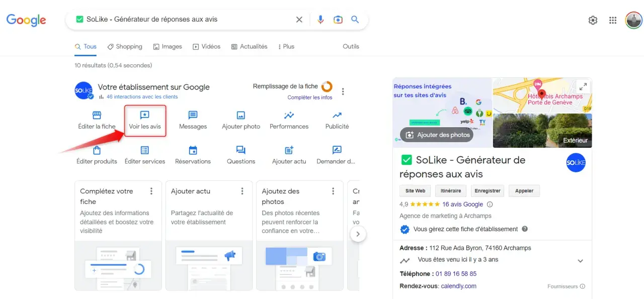This screenshot has width=644, height=299.
Task: Click the Enregistrer button
Action: coord(488,191)
